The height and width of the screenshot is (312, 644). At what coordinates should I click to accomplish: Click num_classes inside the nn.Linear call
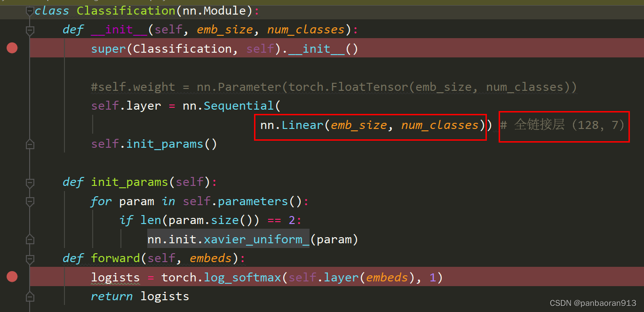click(440, 125)
